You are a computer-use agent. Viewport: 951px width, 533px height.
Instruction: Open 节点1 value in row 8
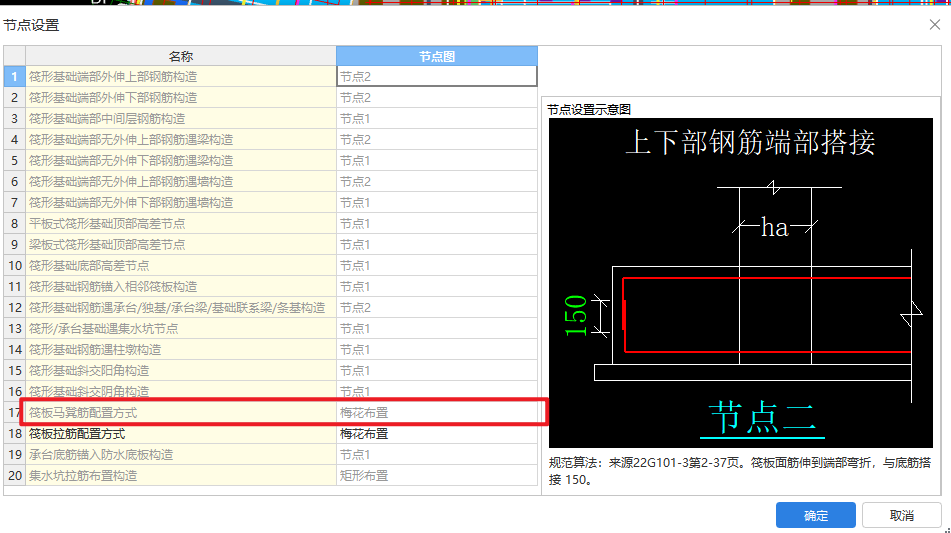tap(437, 224)
